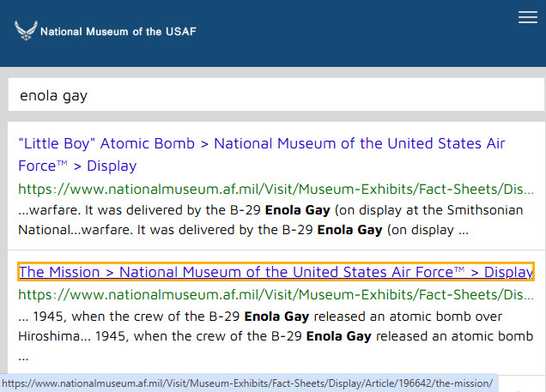This screenshot has height=392, width=546.
Task: Click The Mission result description snippet
Action: (x=276, y=326)
